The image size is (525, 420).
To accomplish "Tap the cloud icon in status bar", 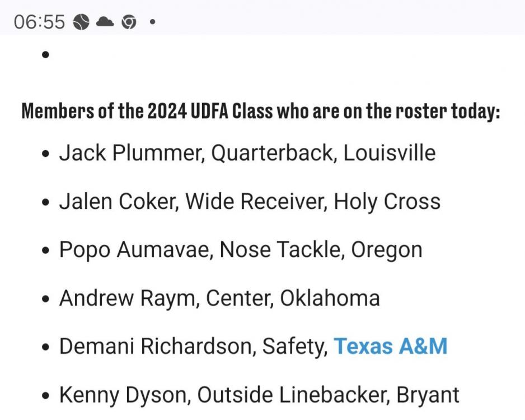I will tap(105, 22).
